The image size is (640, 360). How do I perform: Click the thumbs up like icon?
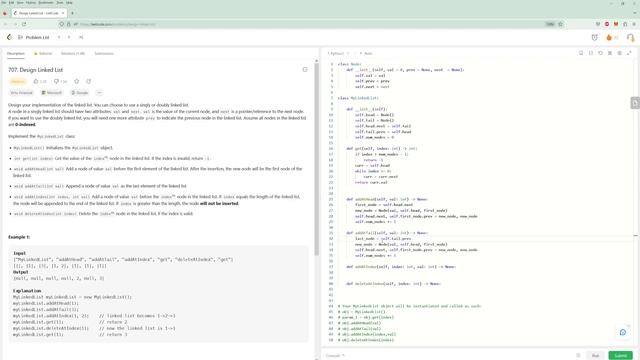coord(36,81)
